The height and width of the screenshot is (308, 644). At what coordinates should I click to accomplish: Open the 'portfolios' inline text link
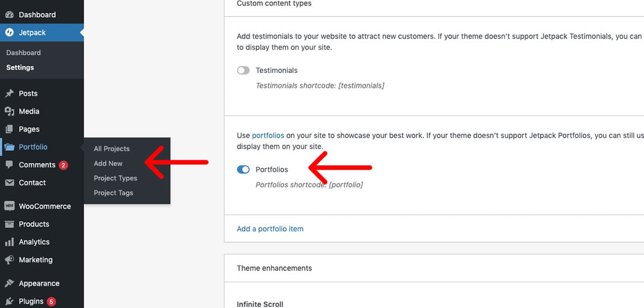pos(268,136)
